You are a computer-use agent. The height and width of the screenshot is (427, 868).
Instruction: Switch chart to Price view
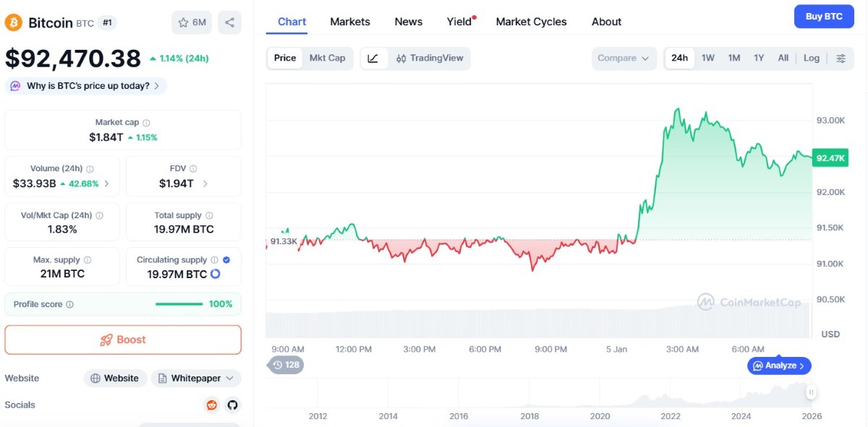(x=285, y=59)
